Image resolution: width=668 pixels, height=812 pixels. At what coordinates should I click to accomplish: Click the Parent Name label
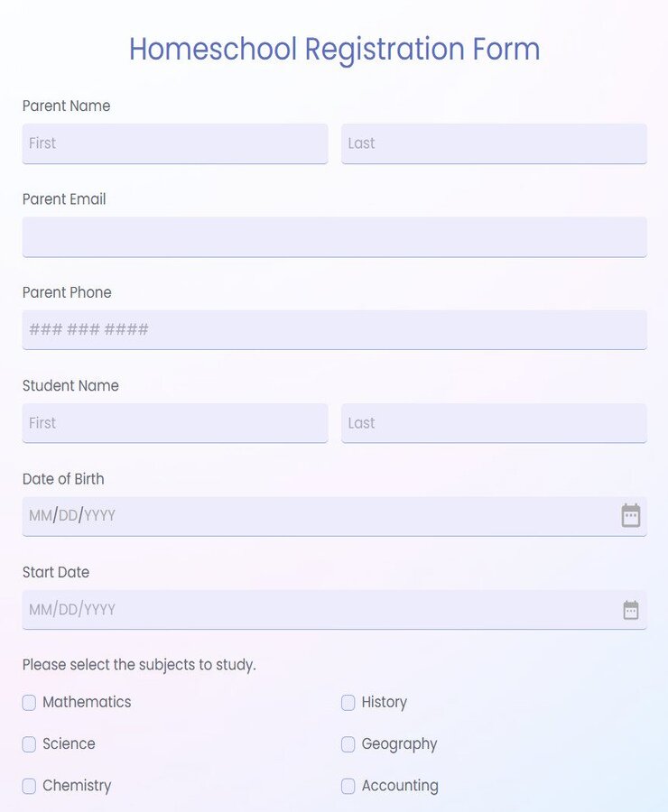66,106
